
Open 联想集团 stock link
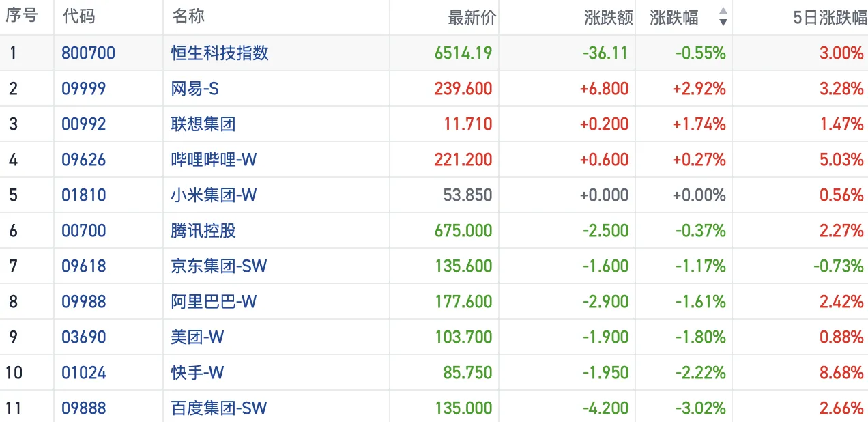click(203, 124)
